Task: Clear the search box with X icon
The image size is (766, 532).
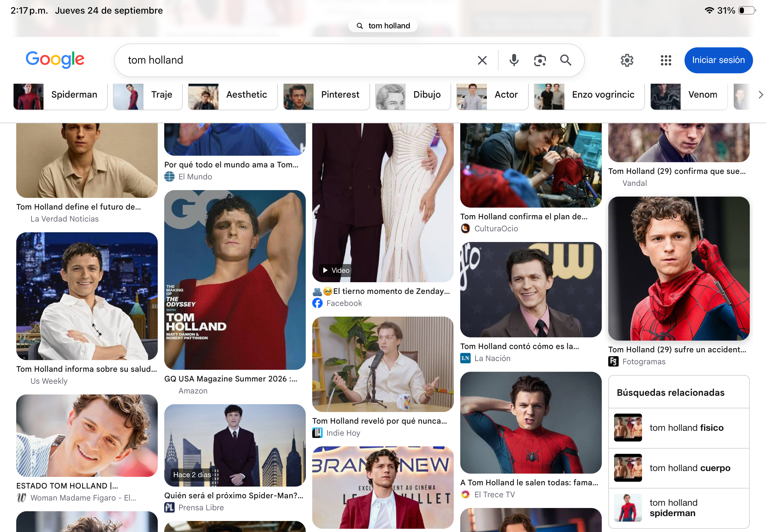Action: (x=482, y=60)
